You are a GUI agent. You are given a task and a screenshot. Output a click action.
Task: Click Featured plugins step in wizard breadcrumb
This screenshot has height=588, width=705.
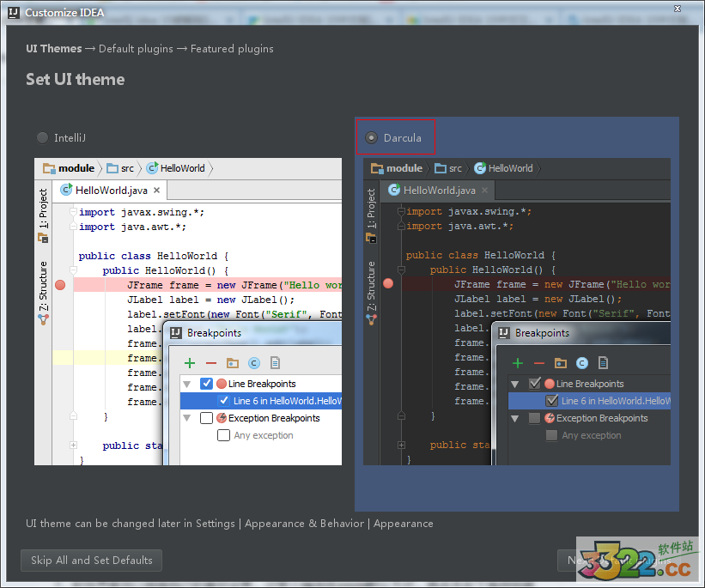coord(232,49)
